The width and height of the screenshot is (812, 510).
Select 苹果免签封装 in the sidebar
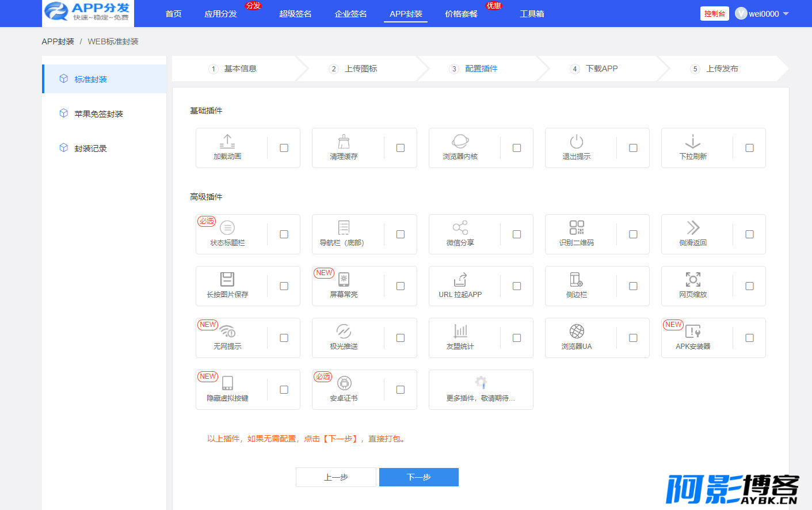[104, 113]
